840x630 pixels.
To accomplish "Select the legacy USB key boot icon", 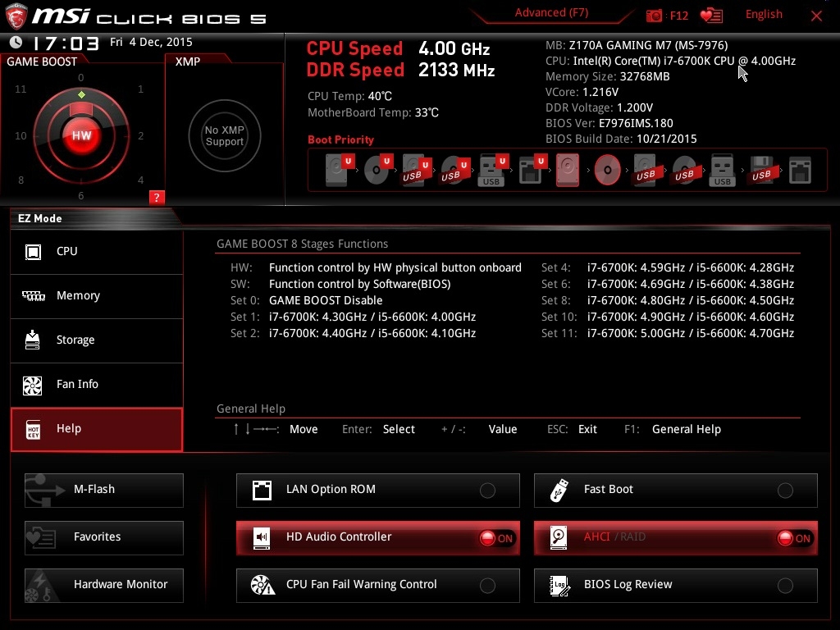I will [x=722, y=170].
